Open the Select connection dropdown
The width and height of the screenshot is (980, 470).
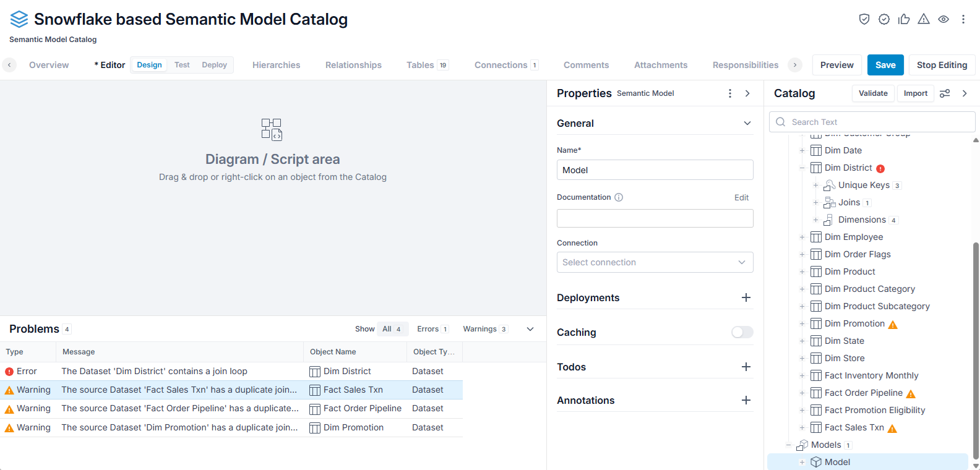pos(655,262)
